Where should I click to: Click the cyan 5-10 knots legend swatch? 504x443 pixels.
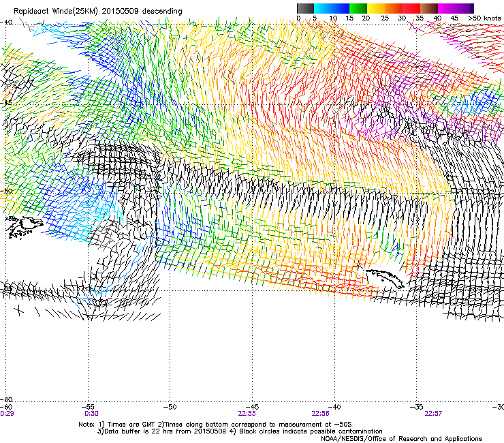[323, 8]
